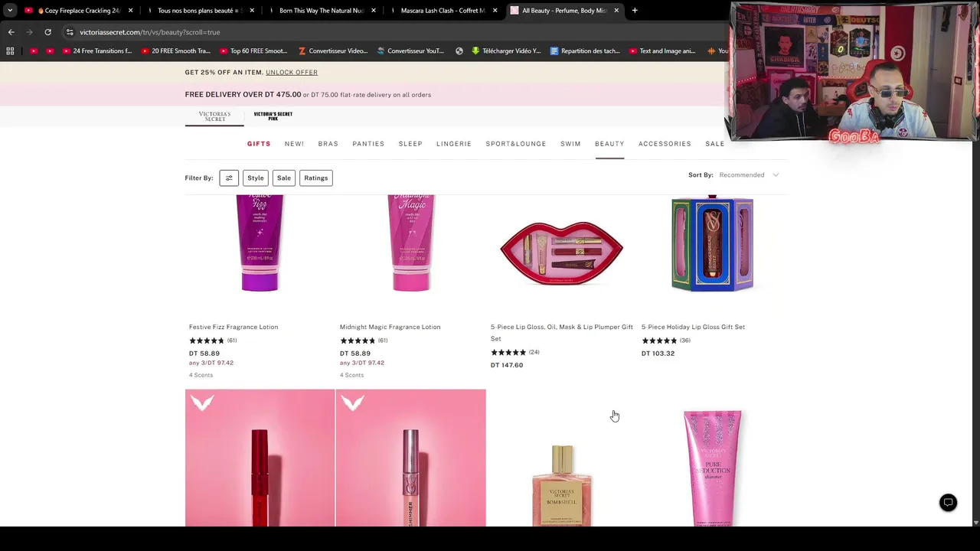980x551 pixels.
Task: Open Repartition des tach... bookmark
Action: pyautogui.click(x=585, y=51)
